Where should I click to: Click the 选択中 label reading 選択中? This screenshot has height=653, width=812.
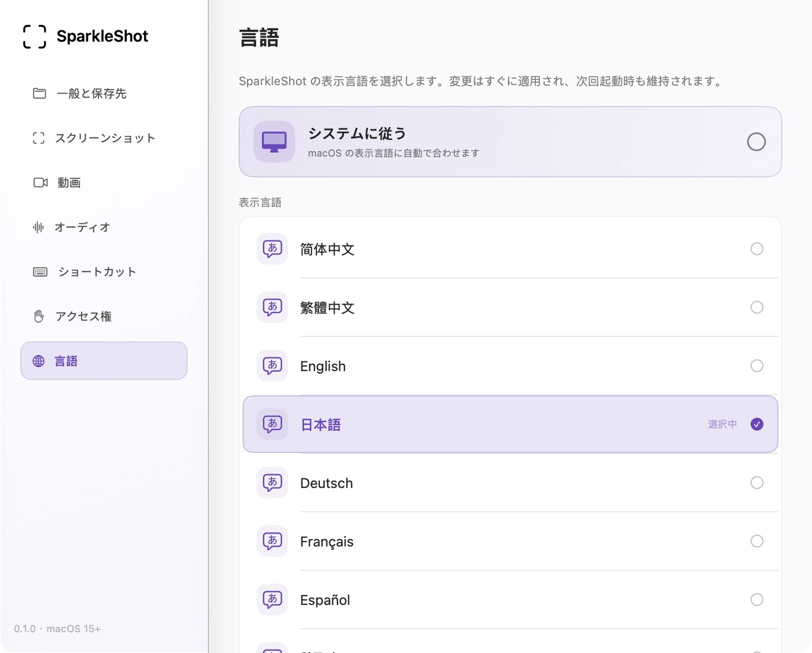coord(722,424)
